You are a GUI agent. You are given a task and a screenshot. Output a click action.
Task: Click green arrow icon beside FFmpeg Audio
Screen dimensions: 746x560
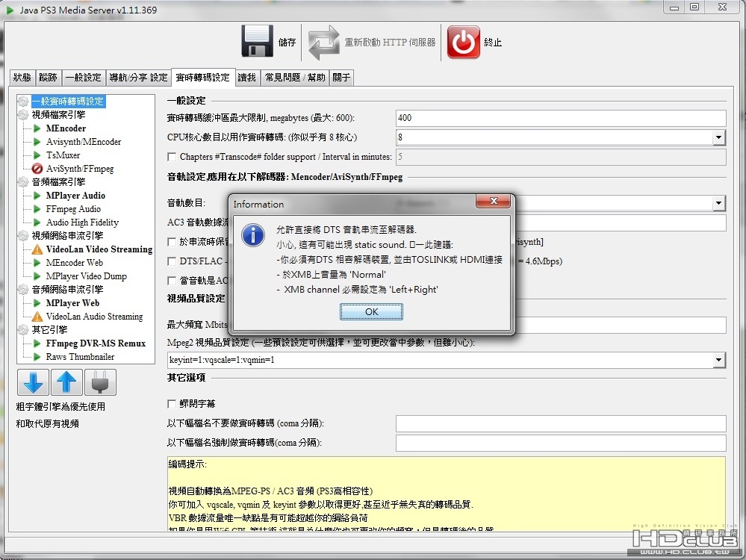point(37,209)
